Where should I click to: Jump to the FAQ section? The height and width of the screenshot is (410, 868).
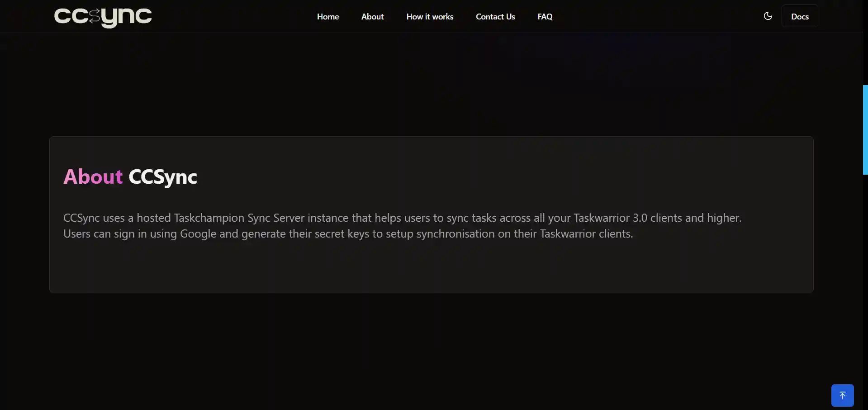(545, 17)
